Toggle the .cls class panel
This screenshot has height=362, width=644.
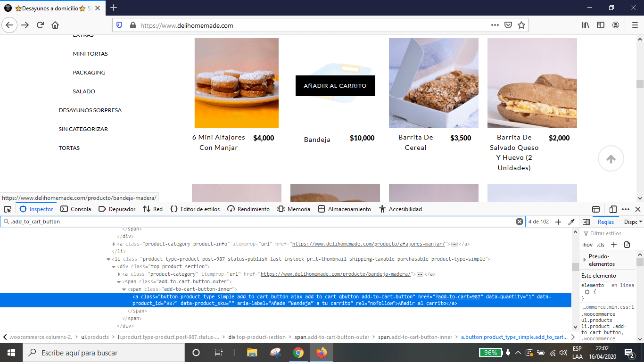[x=601, y=245]
